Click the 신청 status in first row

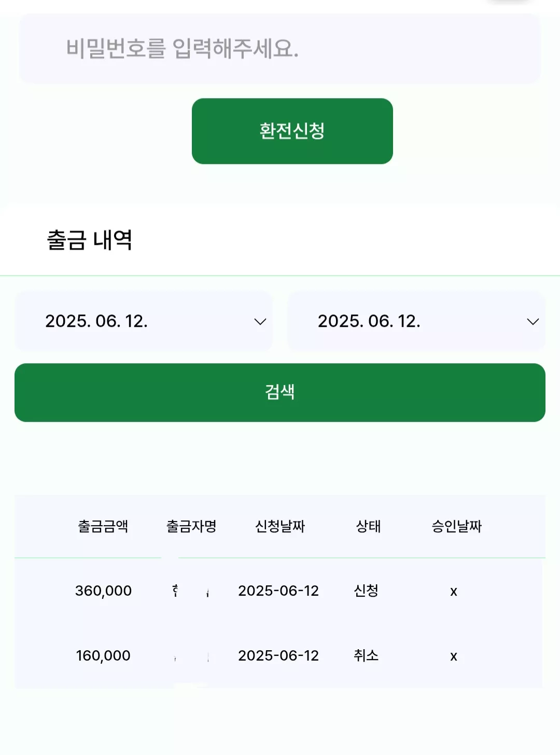point(366,591)
